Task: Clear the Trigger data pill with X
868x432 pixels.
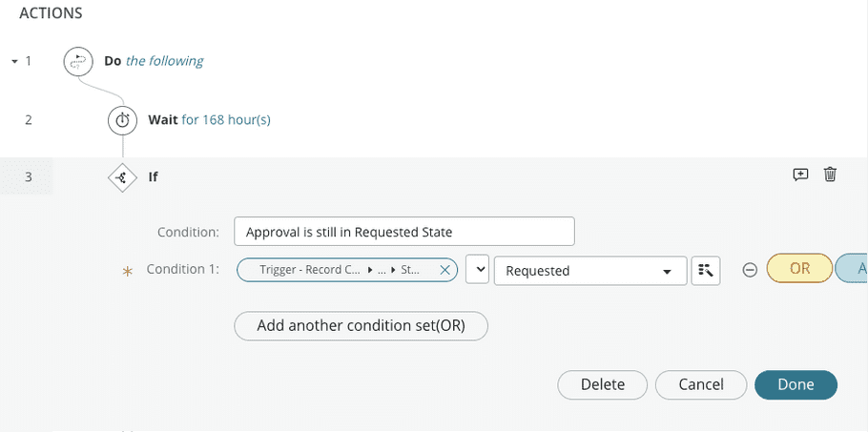Action: point(444,270)
